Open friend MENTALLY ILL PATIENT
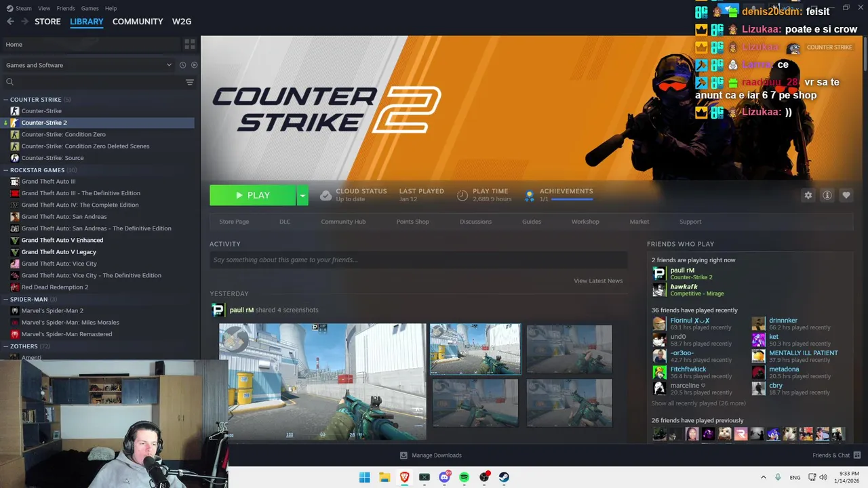 coord(804,353)
